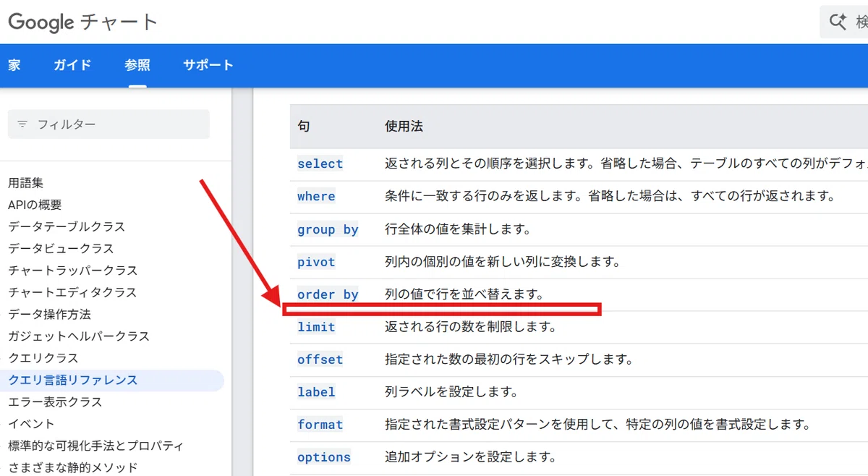Click the offset clause link

coord(320,360)
